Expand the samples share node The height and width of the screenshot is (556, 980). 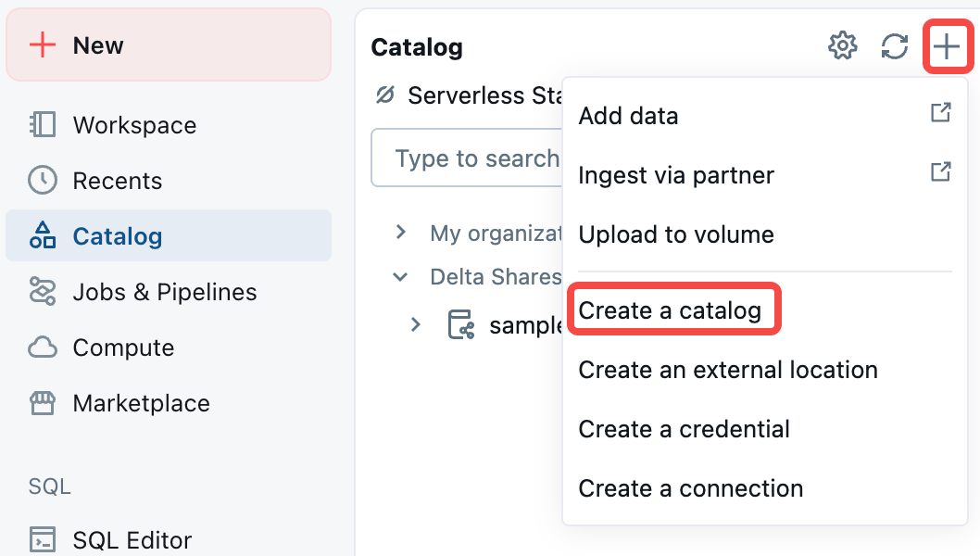point(415,324)
